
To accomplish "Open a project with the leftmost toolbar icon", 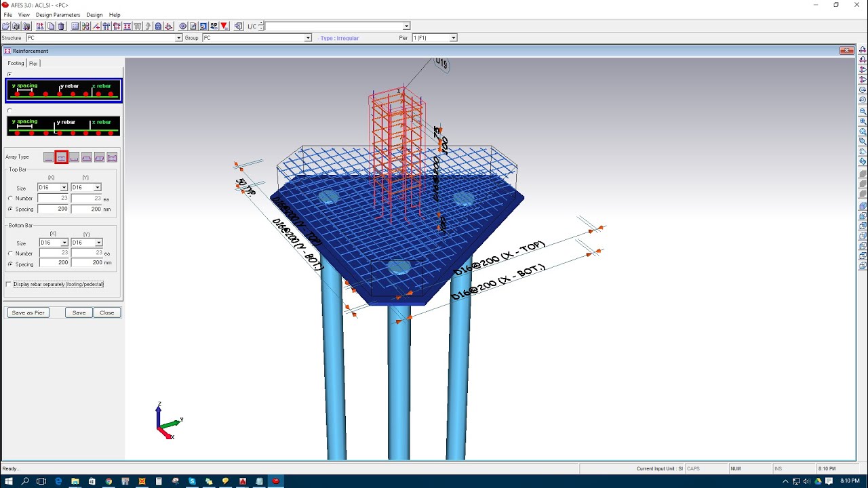I will pos(6,26).
